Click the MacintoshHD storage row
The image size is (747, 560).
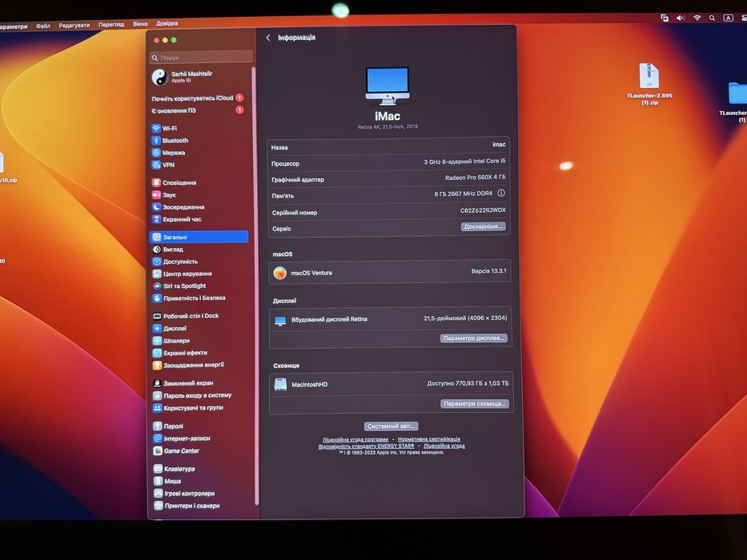[x=391, y=384]
